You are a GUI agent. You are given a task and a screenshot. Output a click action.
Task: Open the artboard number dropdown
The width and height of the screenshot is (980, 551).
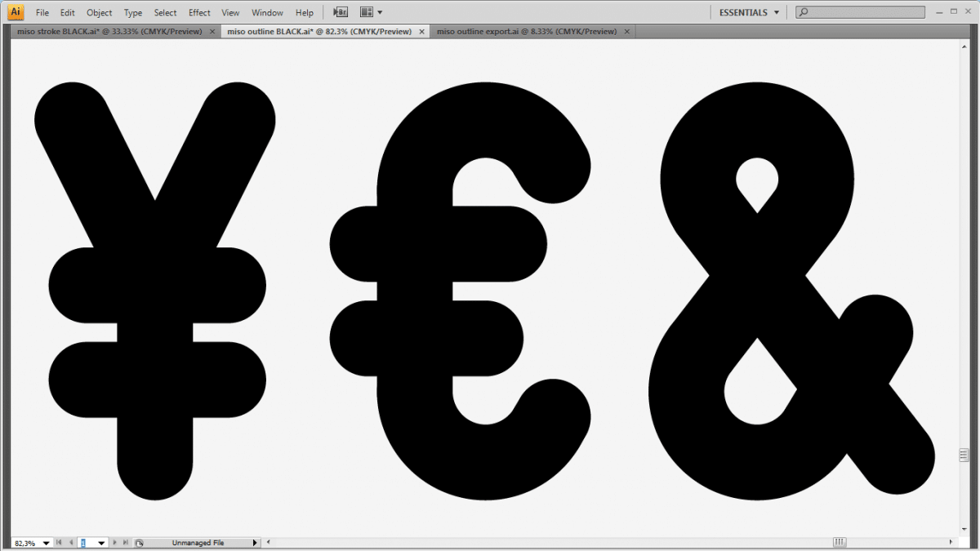coord(101,543)
